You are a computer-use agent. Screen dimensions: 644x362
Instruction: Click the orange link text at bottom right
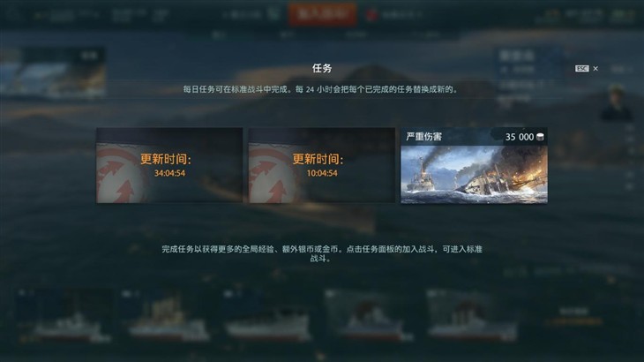573,321
